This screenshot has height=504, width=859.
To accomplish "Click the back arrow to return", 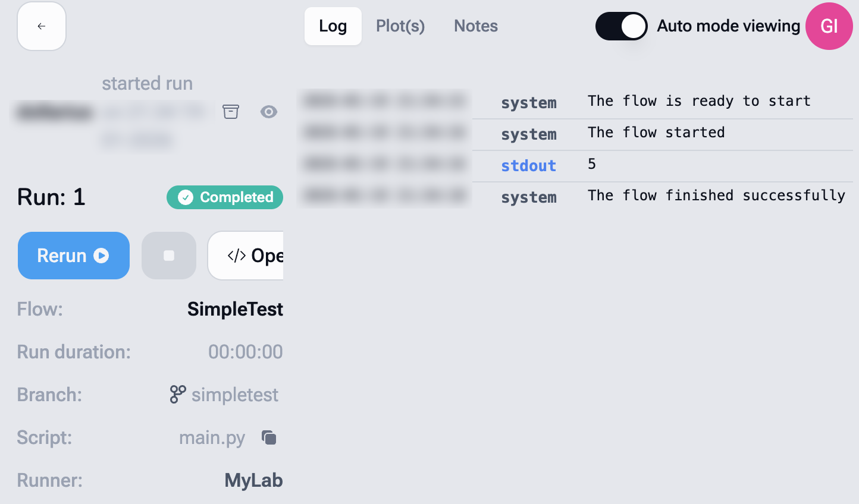I will (41, 26).
